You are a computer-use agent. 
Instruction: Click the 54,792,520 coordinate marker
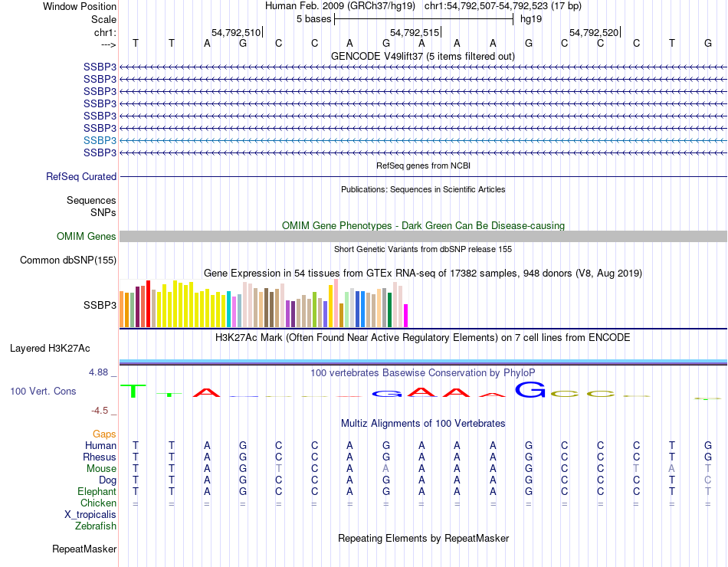coord(594,32)
